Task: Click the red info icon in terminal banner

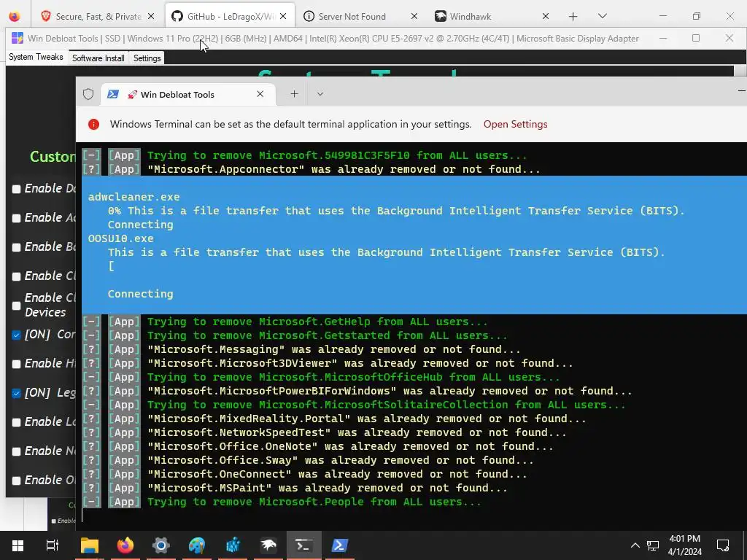Action: (94, 124)
